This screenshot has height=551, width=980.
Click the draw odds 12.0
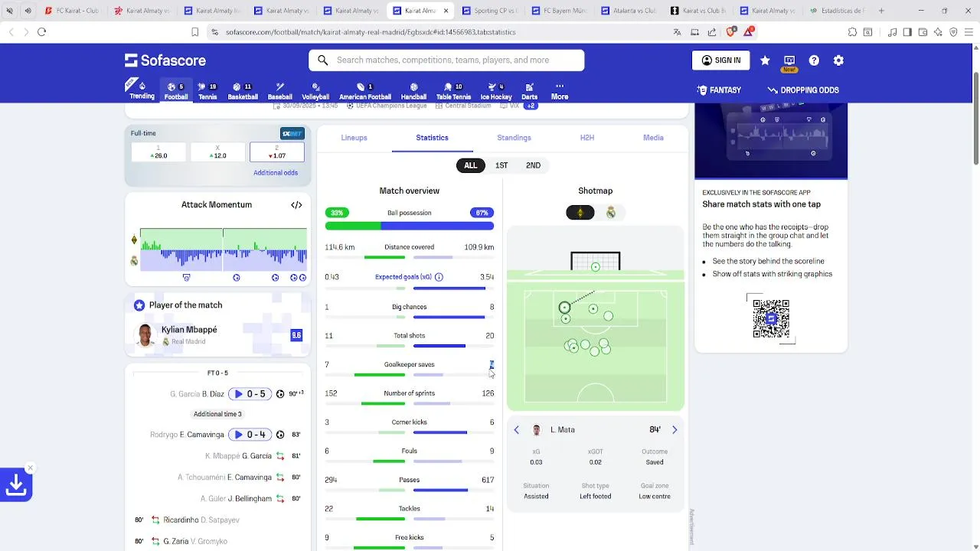pos(218,152)
